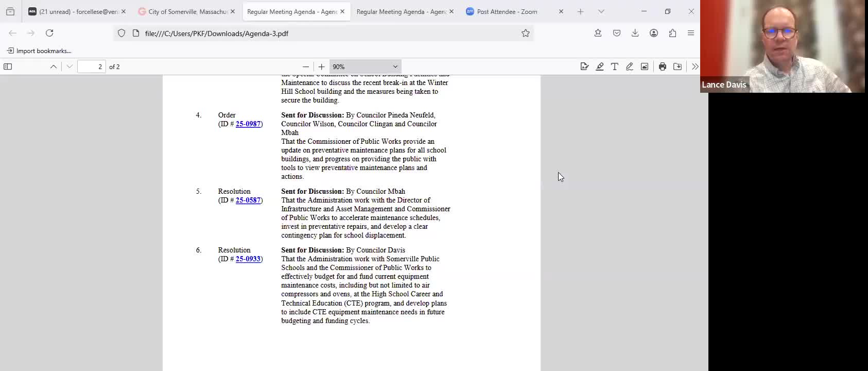Open the 90% zoom level dropdown
Screen dimensions: 868x371
click(365, 66)
